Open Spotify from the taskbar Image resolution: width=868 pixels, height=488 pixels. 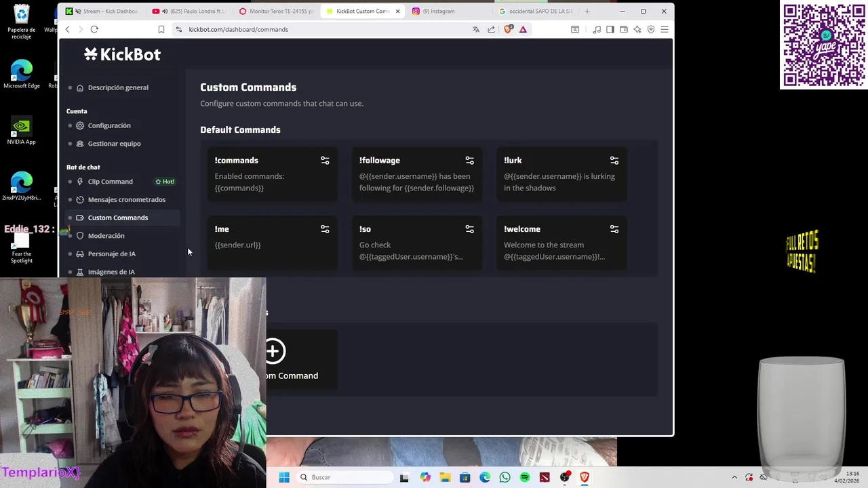pos(525,477)
